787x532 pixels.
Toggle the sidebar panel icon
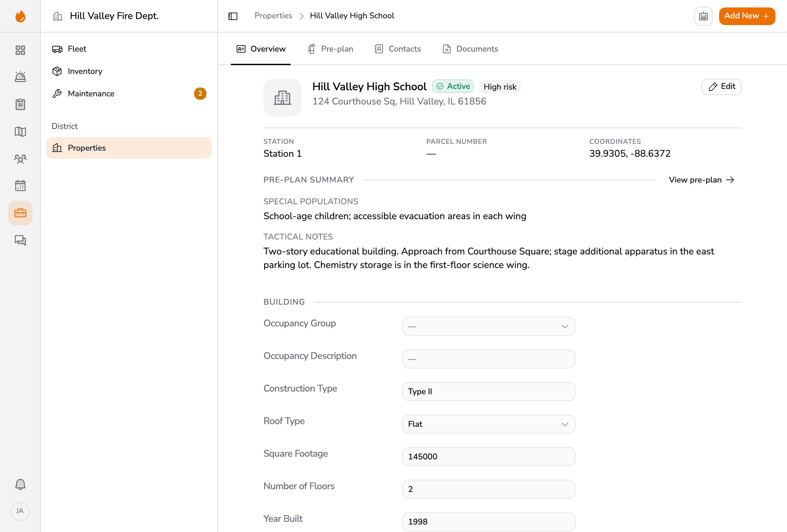(x=233, y=16)
